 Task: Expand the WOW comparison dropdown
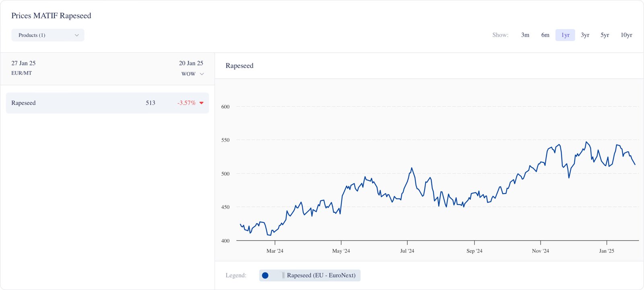coord(192,74)
